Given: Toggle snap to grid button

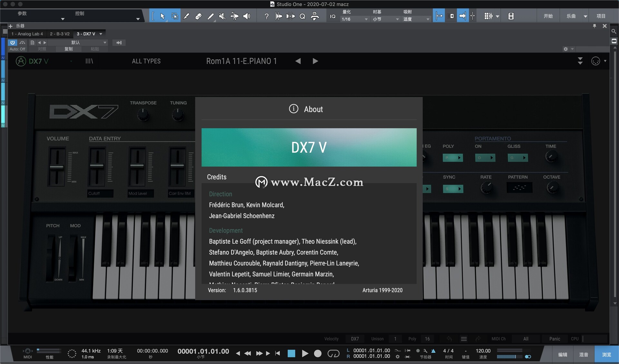Looking at the screenshot, I should [x=463, y=16].
